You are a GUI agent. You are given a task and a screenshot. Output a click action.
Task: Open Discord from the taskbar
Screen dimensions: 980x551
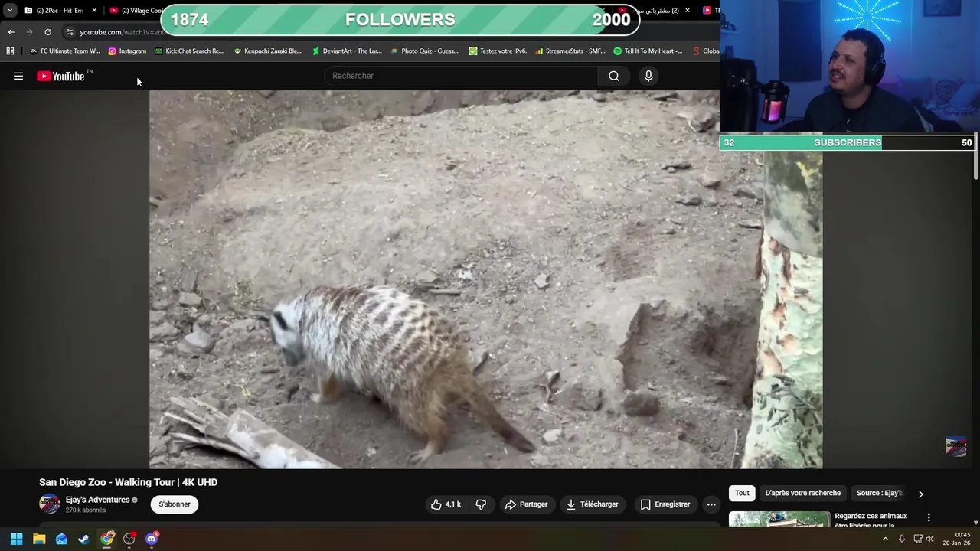[x=152, y=539]
